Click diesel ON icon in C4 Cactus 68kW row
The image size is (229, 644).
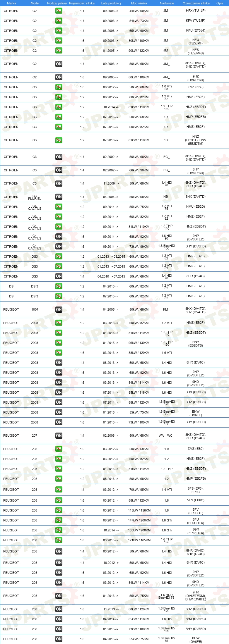[59, 237]
